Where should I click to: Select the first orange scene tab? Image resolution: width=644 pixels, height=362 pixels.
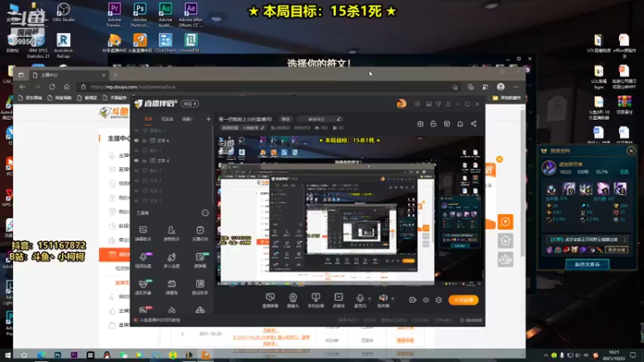click(148, 119)
